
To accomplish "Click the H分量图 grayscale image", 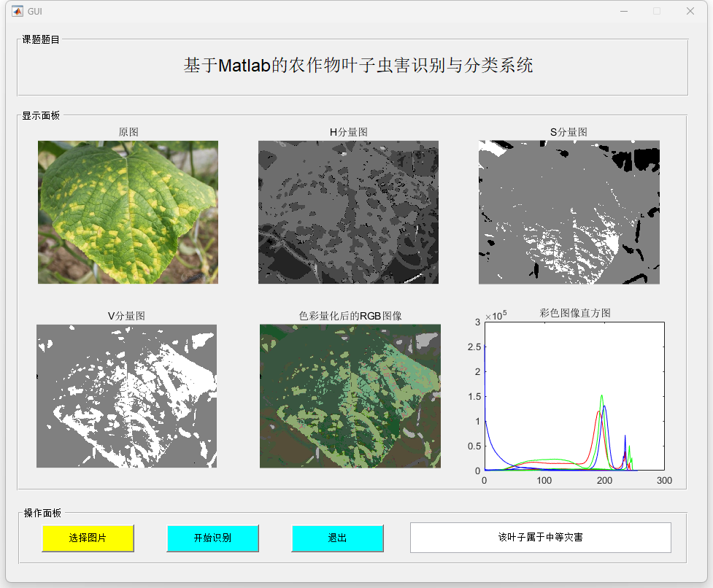I will point(348,212).
